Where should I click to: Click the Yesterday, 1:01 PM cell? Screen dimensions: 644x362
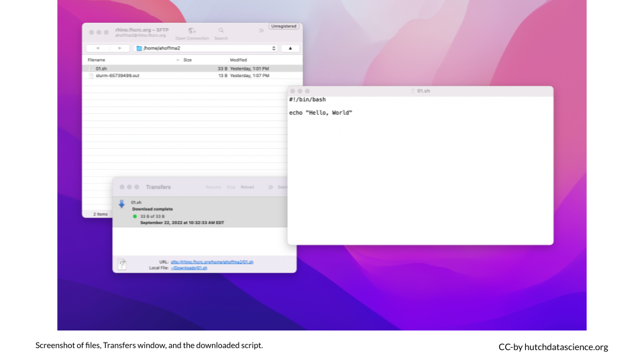tap(250, 68)
